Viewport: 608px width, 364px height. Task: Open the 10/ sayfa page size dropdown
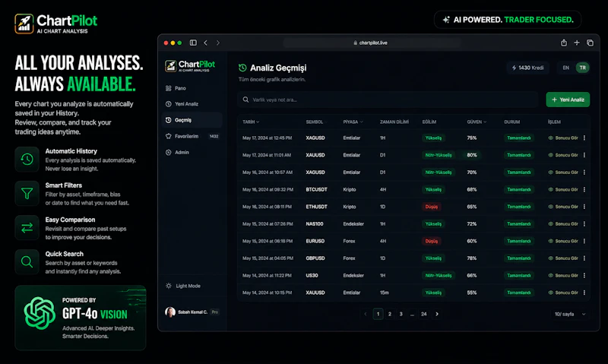click(569, 314)
